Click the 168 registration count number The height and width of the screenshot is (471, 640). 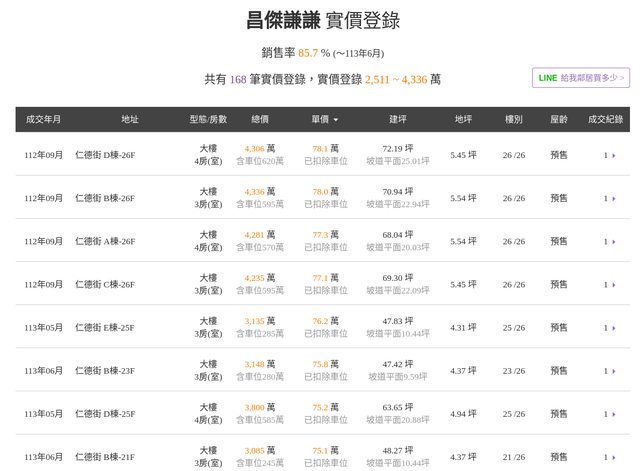[x=238, y=79]
